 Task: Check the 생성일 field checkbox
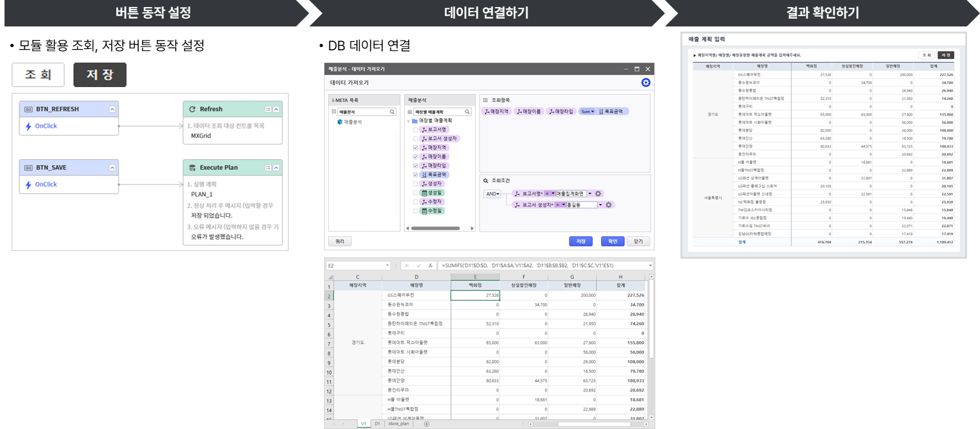click(415, 193)
